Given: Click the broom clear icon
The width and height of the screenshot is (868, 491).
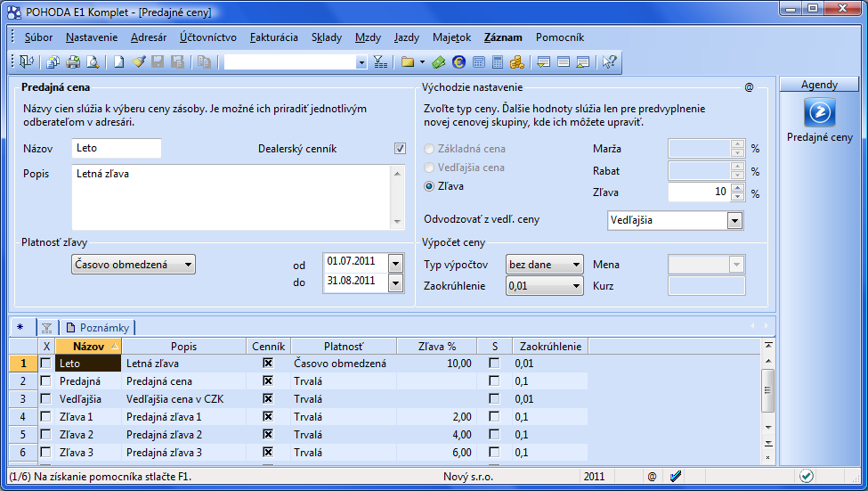Looking at the screenshot, I should click(x=138, y=62).
